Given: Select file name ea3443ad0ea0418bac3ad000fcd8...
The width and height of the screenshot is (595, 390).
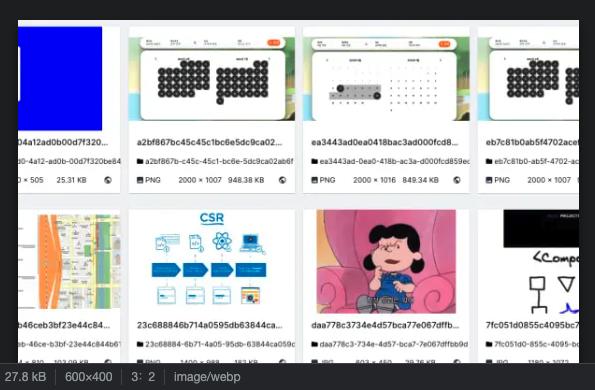Looking at the screenshot, I should (x=385, y=142).
